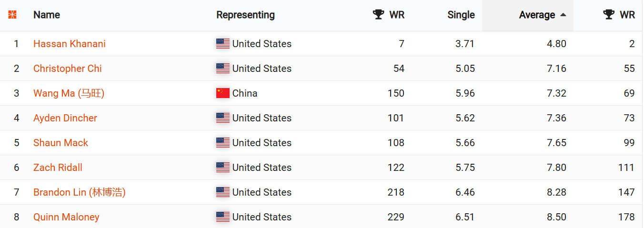This screenshot has width=644, height=228.
Task: Select the row with 7.80 average
Action: (x=322, y=168)
